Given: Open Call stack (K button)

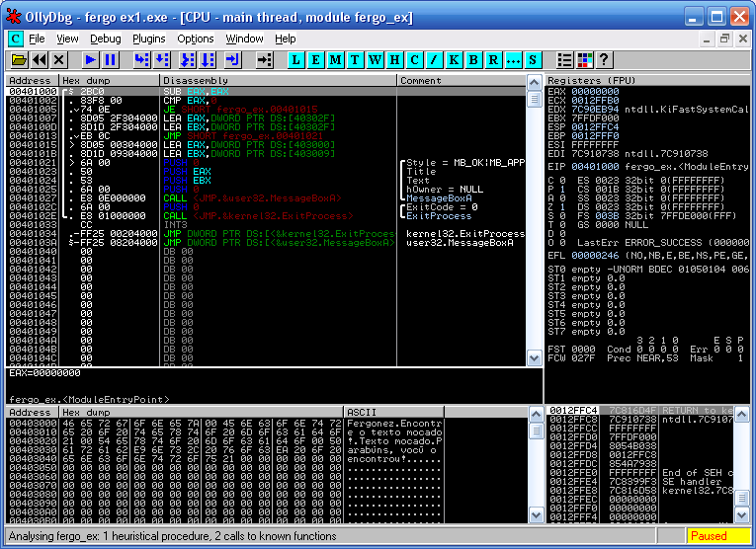Looking at the screenshot, I should coord(454,60).
